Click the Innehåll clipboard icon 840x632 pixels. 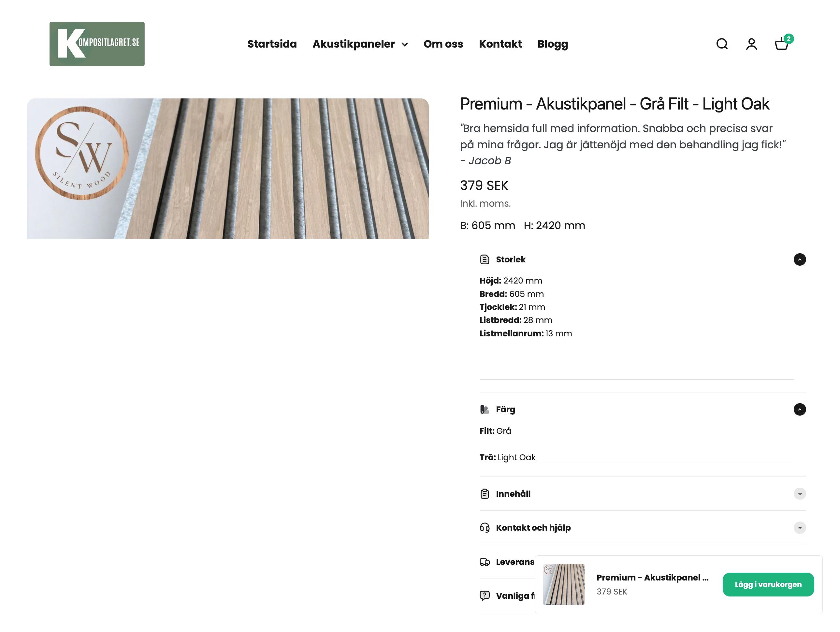pos(485,494)
